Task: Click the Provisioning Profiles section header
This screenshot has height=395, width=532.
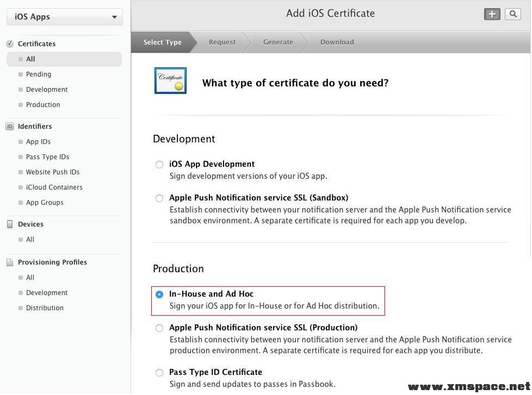Action: (x=53, y=262)
